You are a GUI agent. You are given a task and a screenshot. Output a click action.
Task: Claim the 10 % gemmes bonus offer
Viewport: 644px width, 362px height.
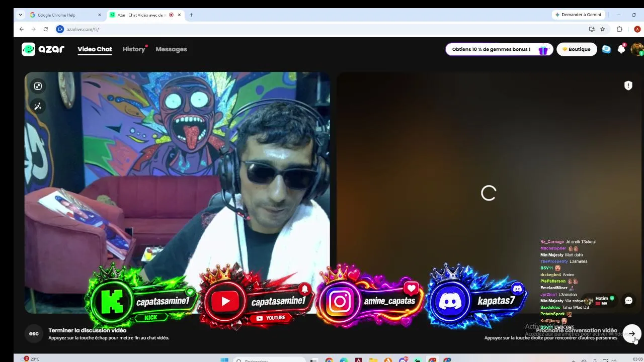click(x=499, y=49)
